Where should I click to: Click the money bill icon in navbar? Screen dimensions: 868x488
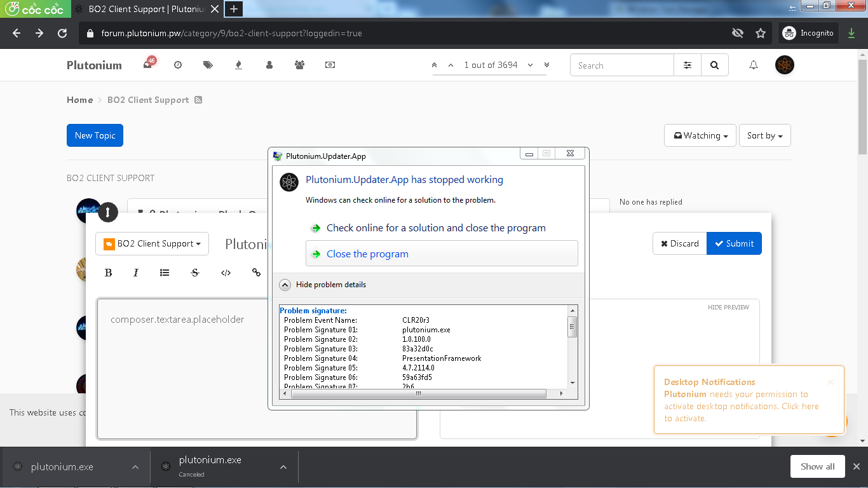pos(330,65)
